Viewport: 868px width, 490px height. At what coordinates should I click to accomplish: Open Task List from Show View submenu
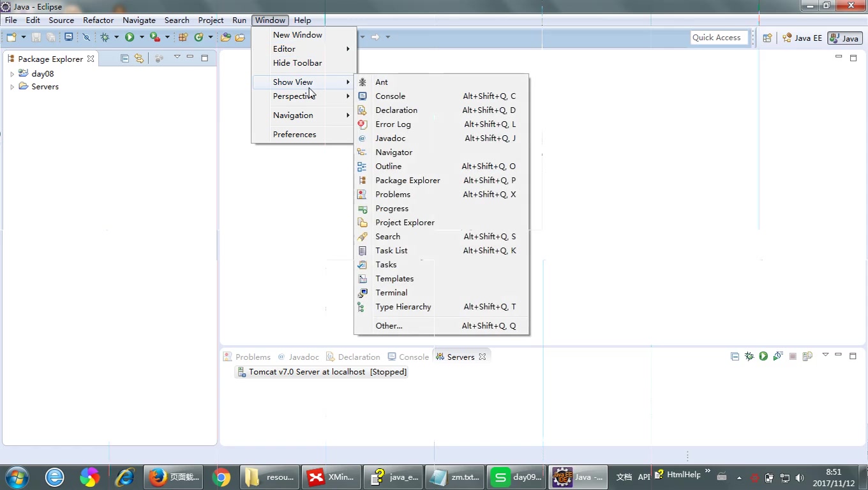(441, 251)
